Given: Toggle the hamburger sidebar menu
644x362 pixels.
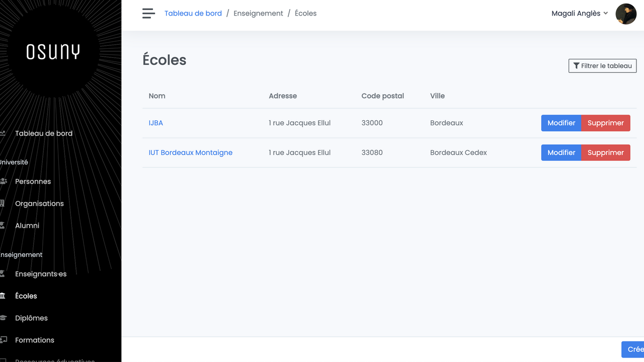Looking at the screenshot, I should (x=148, y=14).
